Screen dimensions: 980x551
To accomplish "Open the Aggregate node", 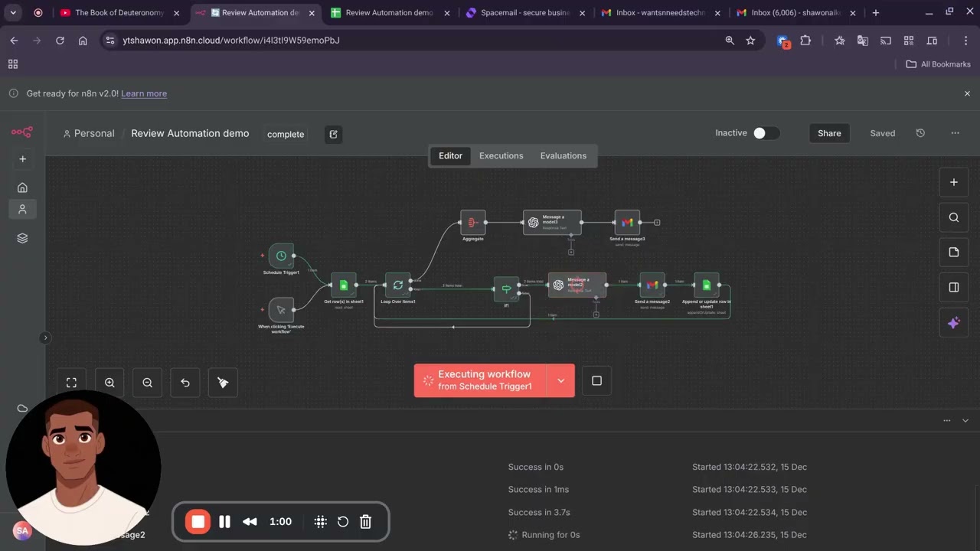I will (x=473, y=223).
